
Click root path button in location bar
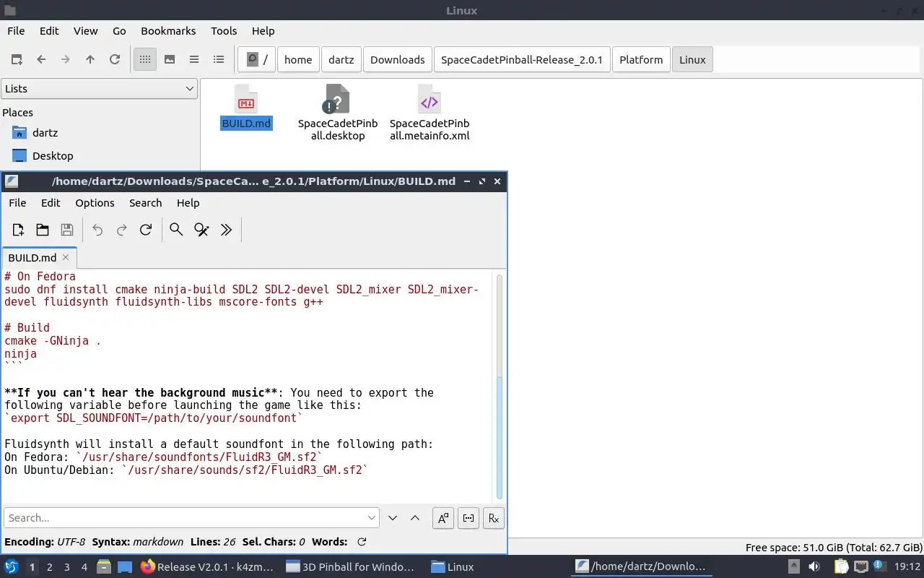[257, 59]
